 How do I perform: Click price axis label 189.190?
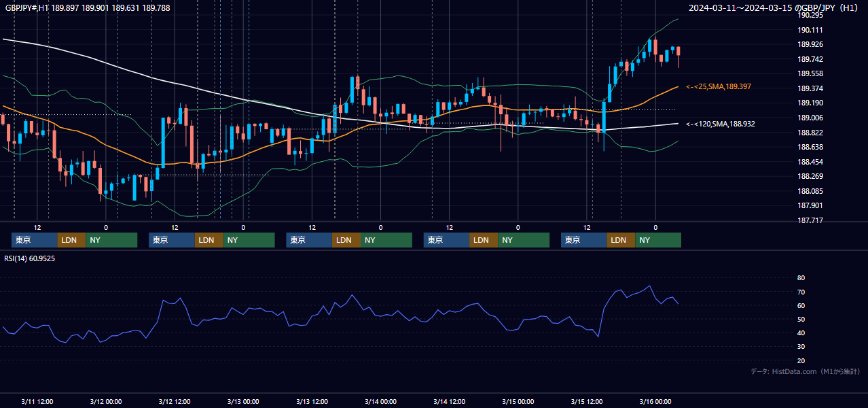coord(810,103)
